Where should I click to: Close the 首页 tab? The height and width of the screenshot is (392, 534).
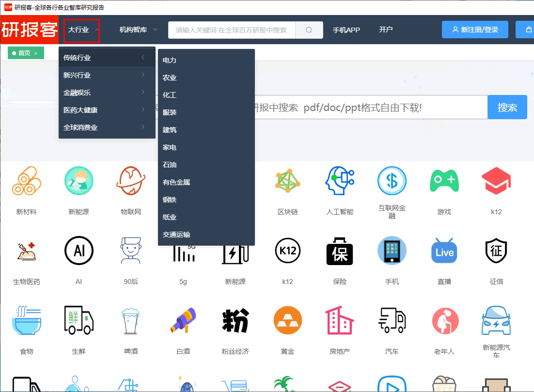(x=36, y=53)
